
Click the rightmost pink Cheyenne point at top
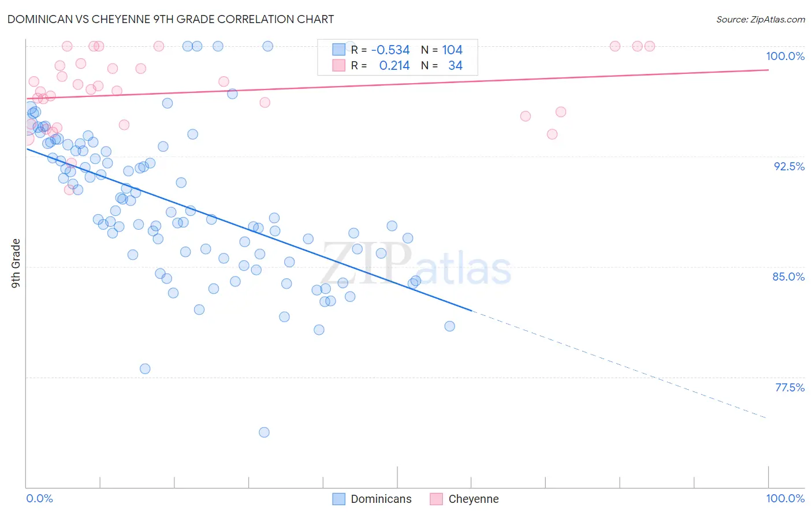click(x=650, y=46)
